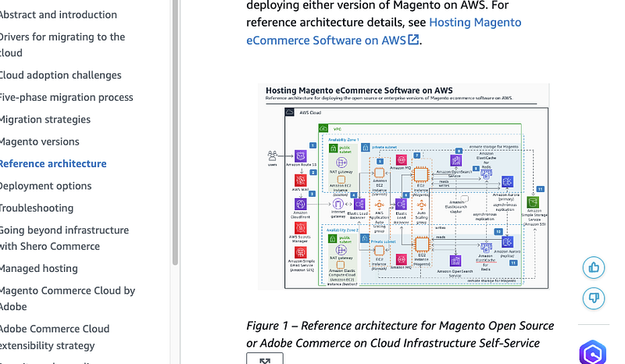625x364 pixels.
Task: Open Going beyond infrastructure with Shero Commerce
Action: [64, 238]
